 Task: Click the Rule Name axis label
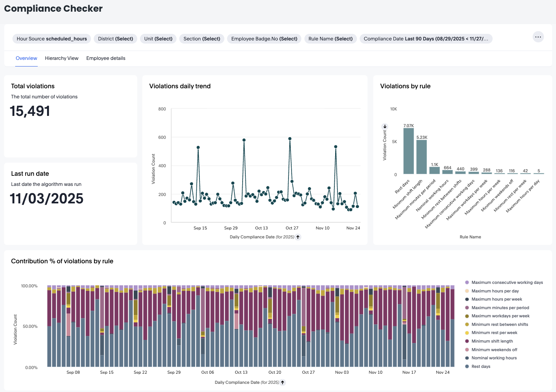click(470, 237)
